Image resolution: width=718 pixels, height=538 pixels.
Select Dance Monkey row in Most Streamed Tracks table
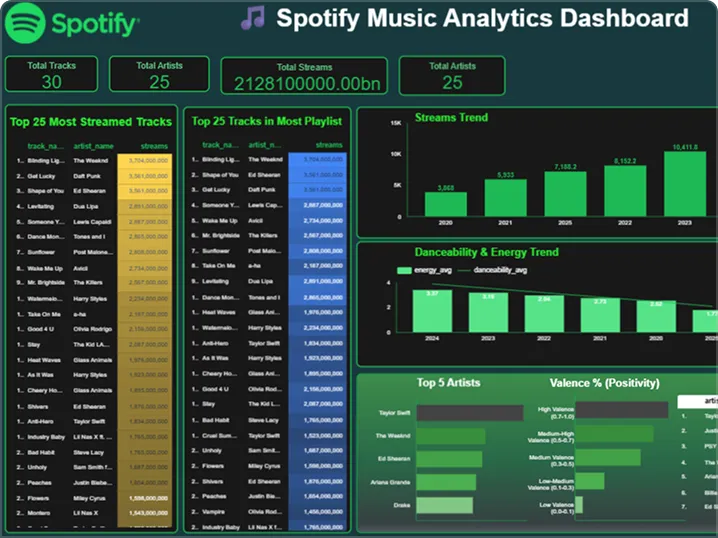pyautogui.click(x=94, y=237)
